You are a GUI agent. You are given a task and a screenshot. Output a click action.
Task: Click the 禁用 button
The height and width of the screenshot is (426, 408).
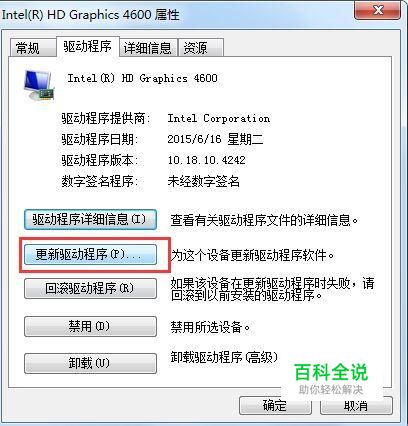coord(90,326)
